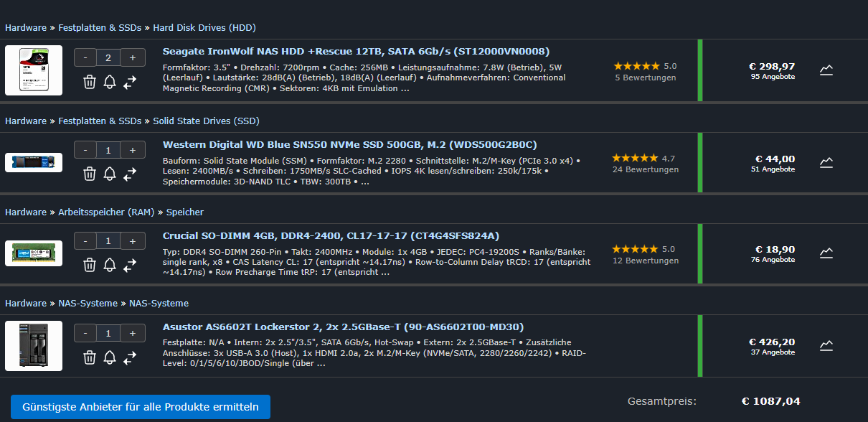
Task: Increase Seagate IronWolf quantity with plus
Action: [x=133, y=58]
